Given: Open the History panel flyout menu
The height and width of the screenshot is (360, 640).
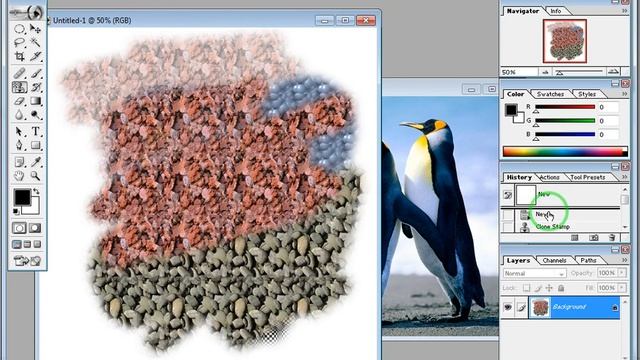Looking at the screenshot, I should coord(624,177).
